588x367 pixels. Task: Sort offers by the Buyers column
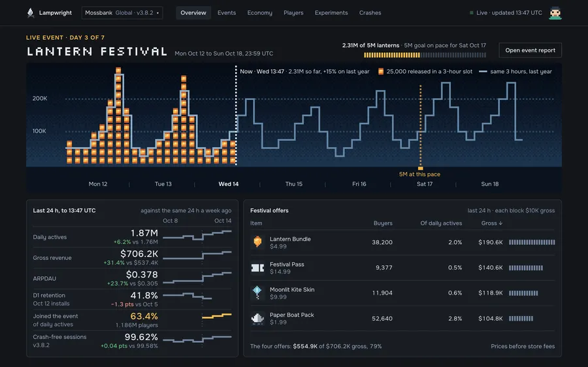pos(383,223)
